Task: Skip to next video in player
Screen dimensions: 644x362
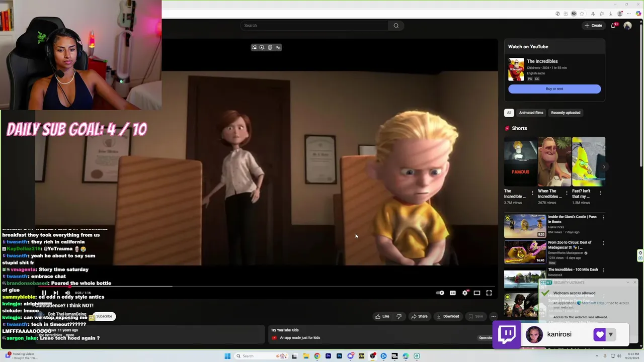Action: tap(56, 293)
